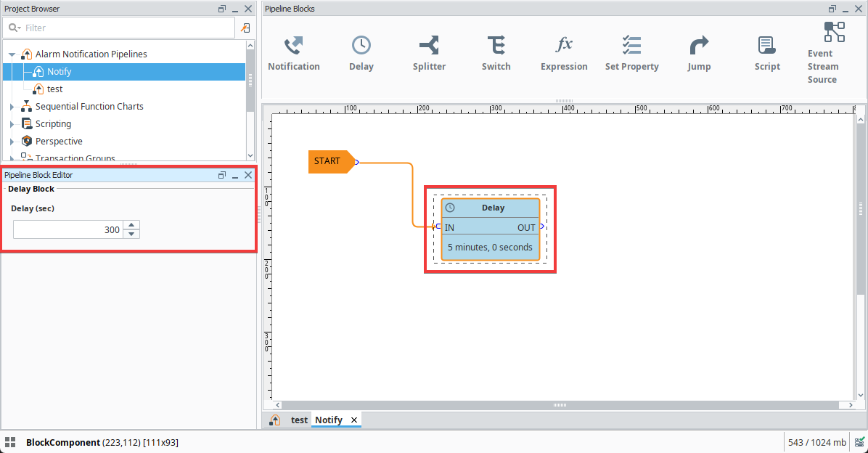Image resolution: width=868 pixels, height=453 pixels.
Task: Select Perspective in project tree
Action: point(59,142)
